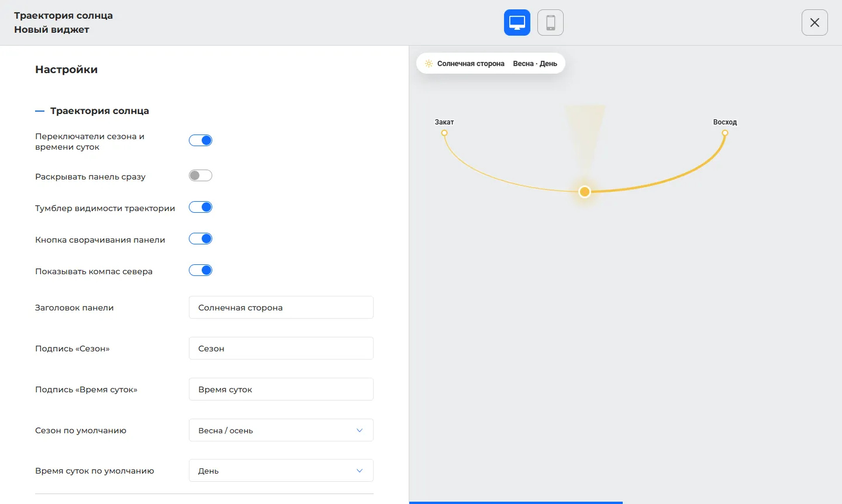Image resolution: width=842 pixels, height=504 pixels.
Task: Click the Подпись «Время суток» input field
Action: pos(281,389)
